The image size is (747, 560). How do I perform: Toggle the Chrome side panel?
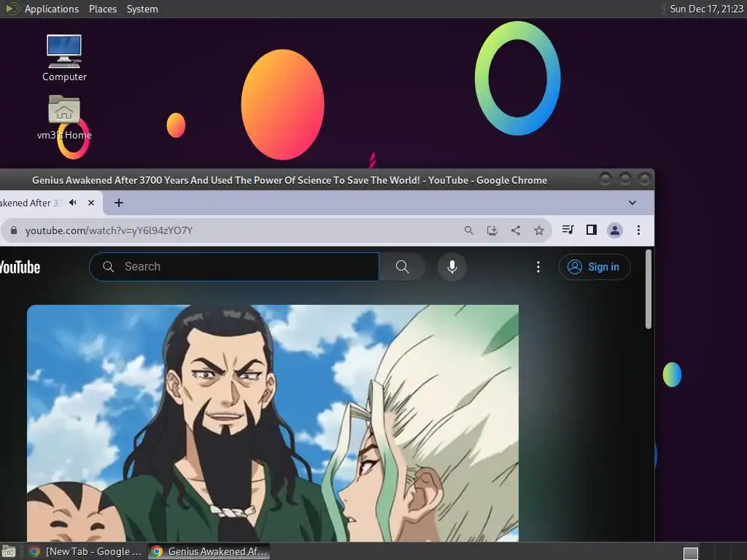coord(591,230)
